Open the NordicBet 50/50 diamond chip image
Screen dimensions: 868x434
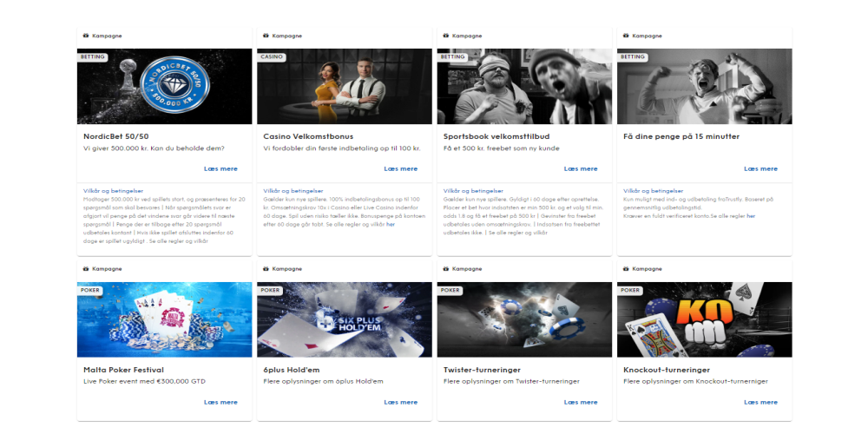(164, 86)
